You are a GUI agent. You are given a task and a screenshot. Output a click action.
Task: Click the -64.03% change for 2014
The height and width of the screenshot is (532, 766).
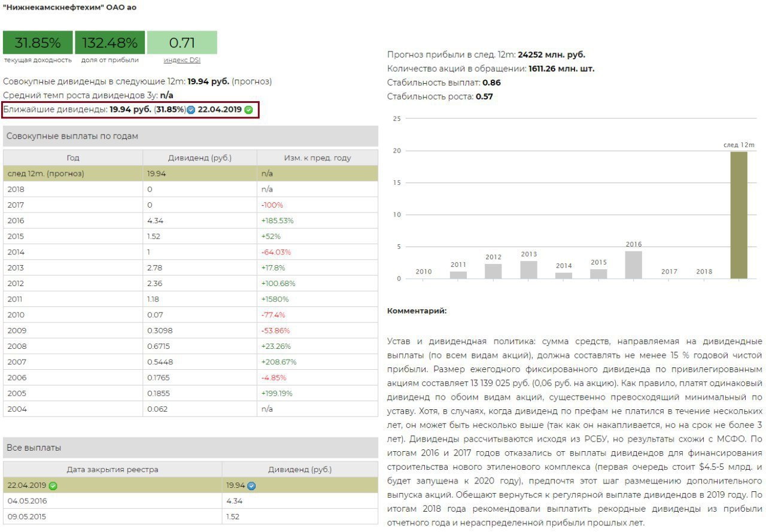coord(276,252)
